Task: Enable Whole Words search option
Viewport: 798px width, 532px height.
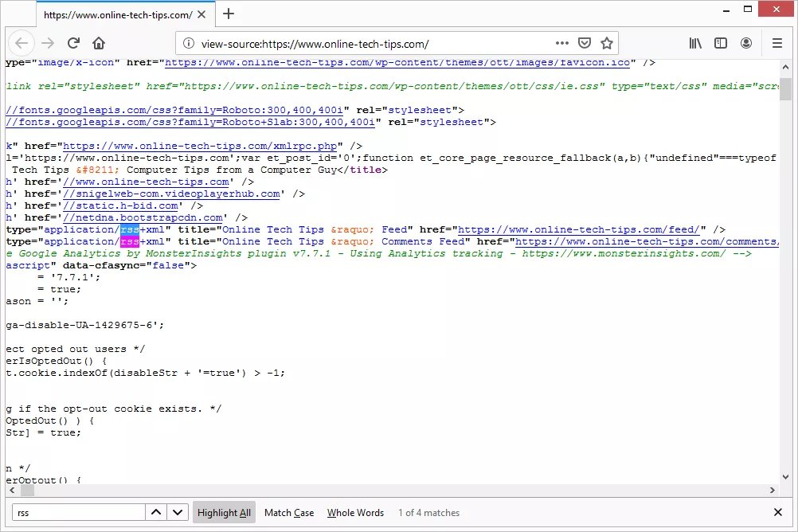Action: (x=355, y=513)
